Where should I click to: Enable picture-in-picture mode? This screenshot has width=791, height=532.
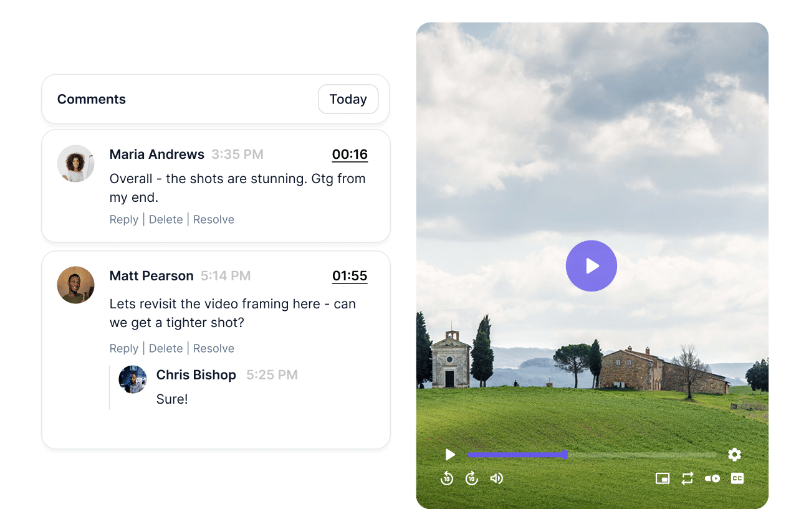point(663,478)
